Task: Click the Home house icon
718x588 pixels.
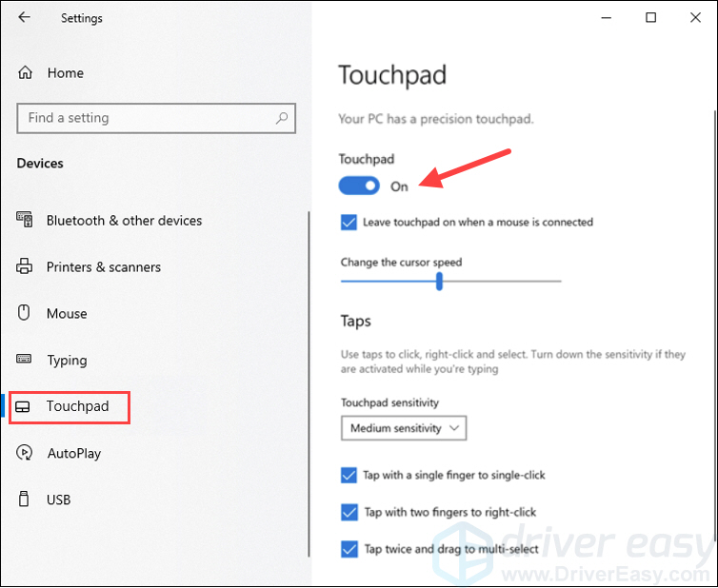Action: pyautogui.click(x=25, y=72)
